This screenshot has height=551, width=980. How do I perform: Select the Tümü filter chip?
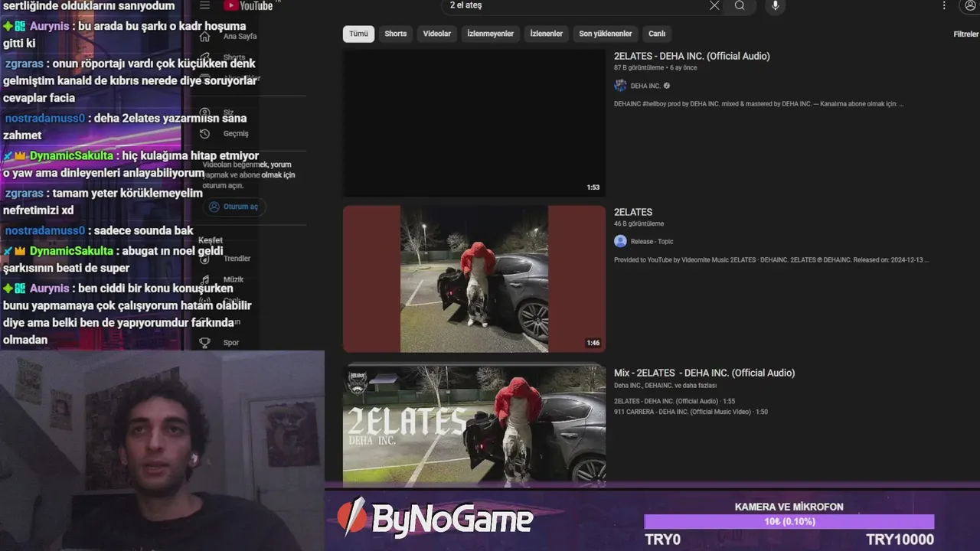(x=358, y=34)
